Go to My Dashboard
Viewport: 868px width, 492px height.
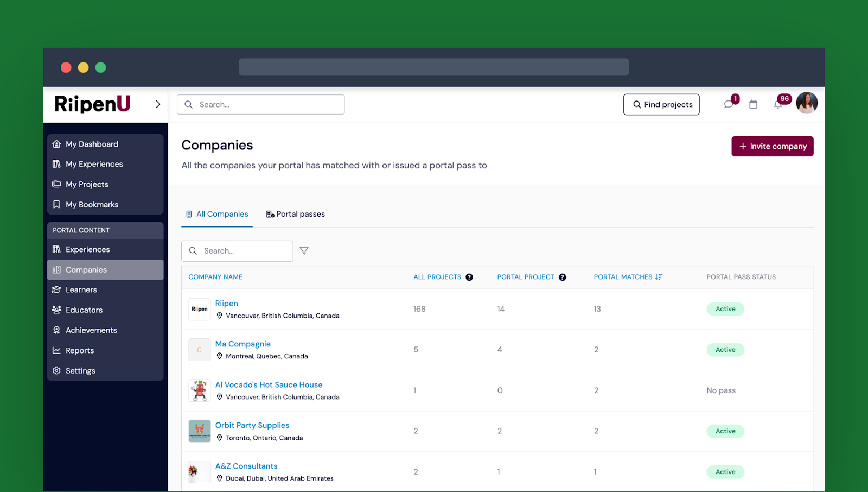point(105,144)
